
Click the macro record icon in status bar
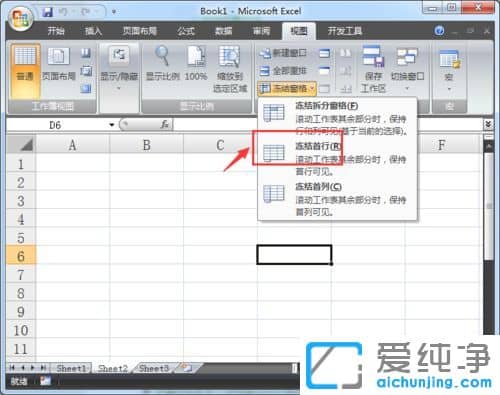[x=45, y=381]
